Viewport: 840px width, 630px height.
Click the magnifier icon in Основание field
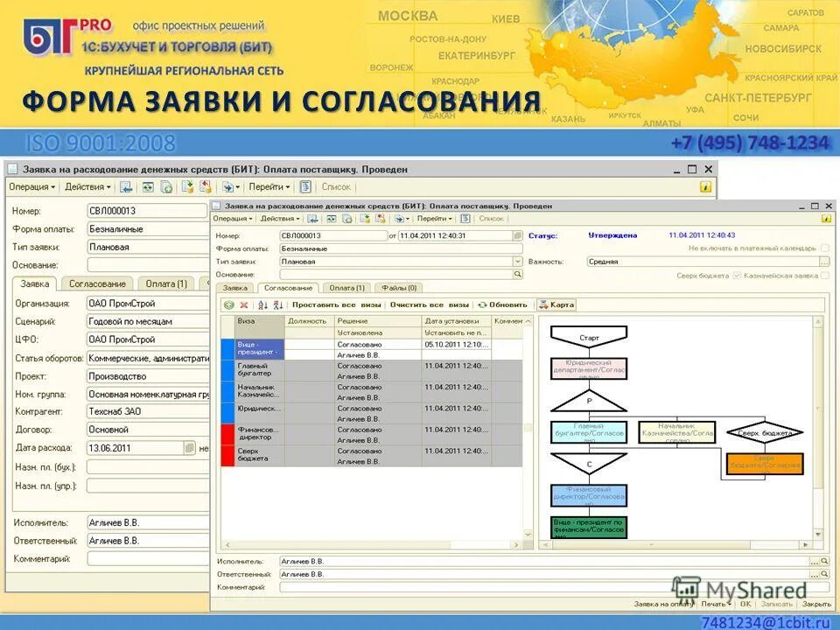517,274
